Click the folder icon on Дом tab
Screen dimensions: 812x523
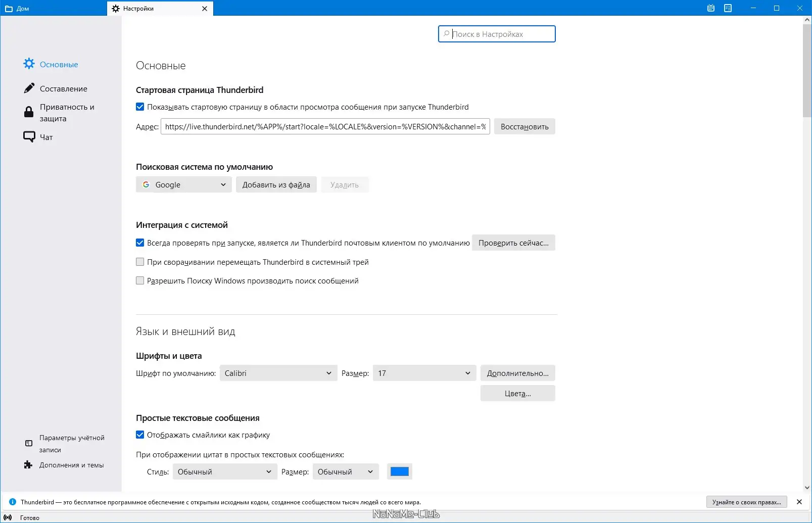[x=9, y=9]
